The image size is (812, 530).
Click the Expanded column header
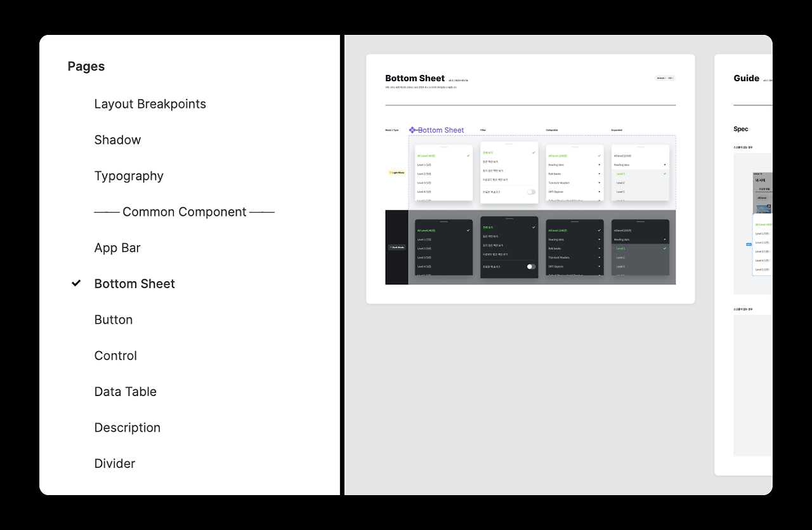pos(617,130)
